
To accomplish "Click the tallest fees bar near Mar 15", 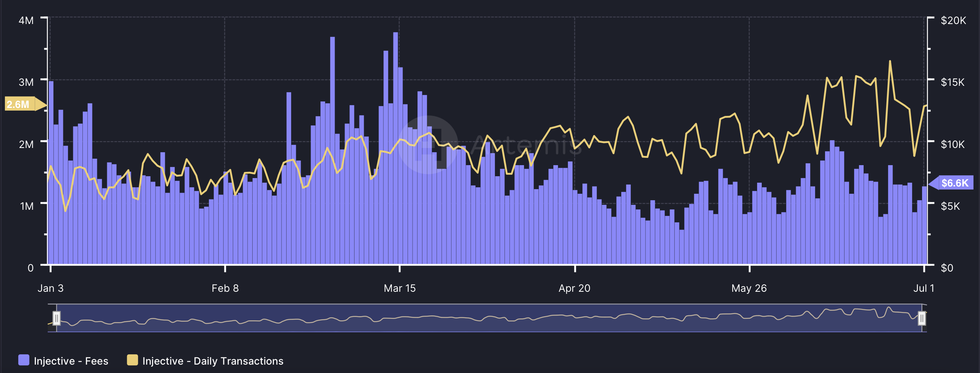I will [x=395, y=148].
